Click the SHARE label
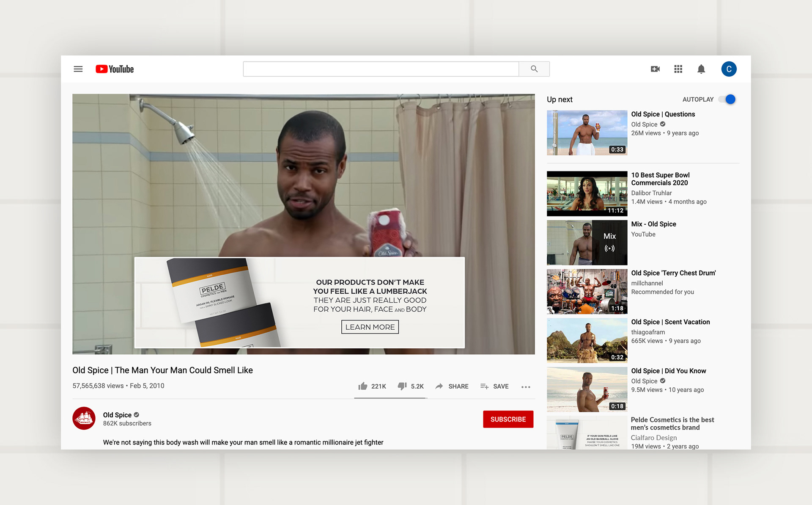This screenshot has width=812, height=505. 458,386
